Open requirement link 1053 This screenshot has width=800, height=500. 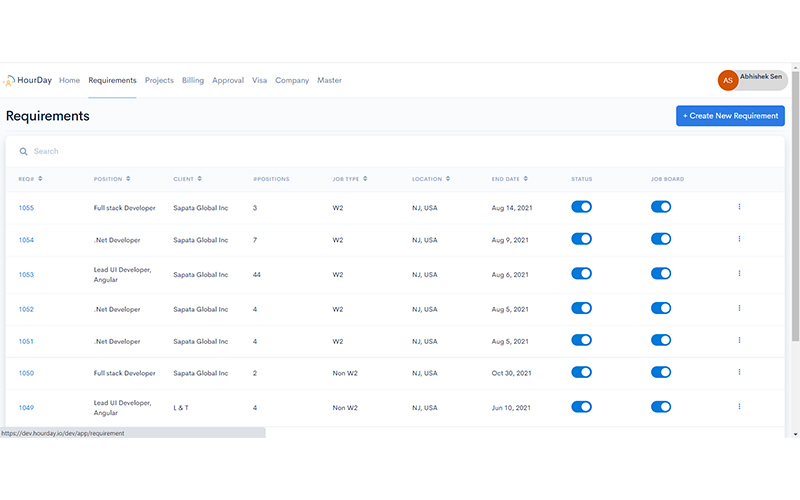pos(26,274)
